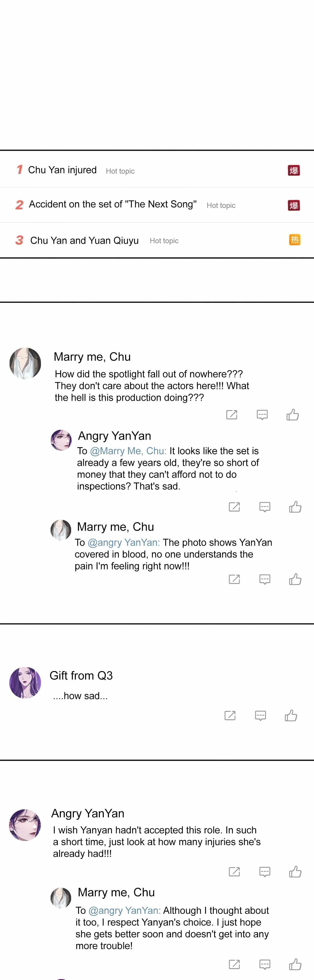
Task: Share Gift from Q3's comment
Action: pos(230,715)
